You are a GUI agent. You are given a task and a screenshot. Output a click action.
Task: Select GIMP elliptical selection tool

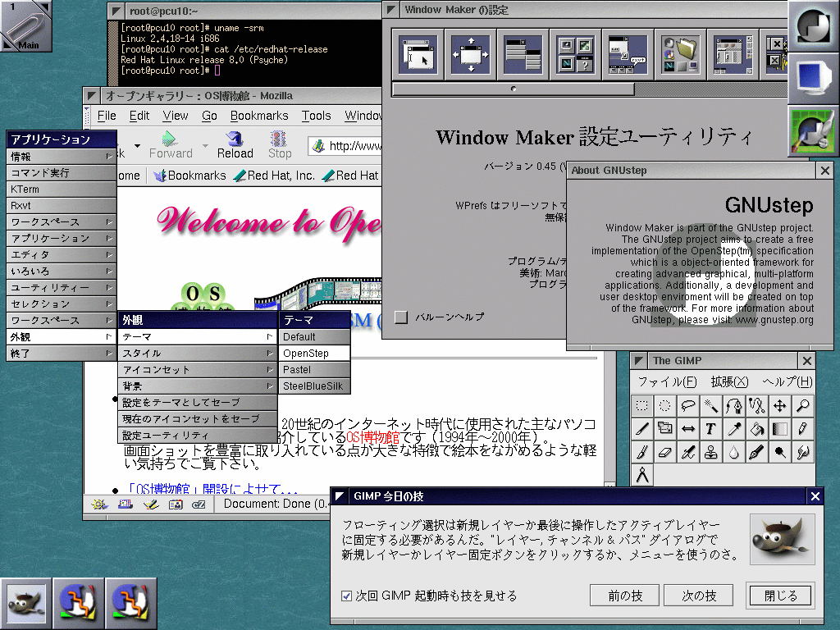(664, 405)
